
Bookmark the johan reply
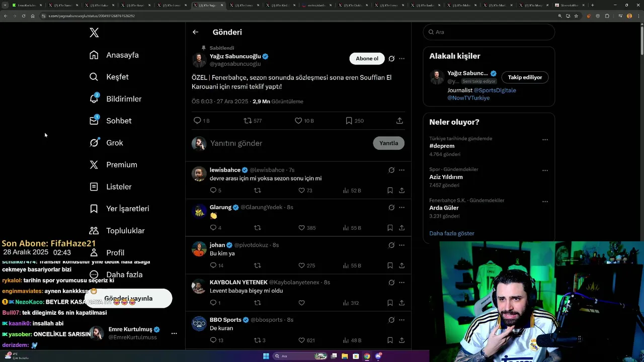click(390, 265)
